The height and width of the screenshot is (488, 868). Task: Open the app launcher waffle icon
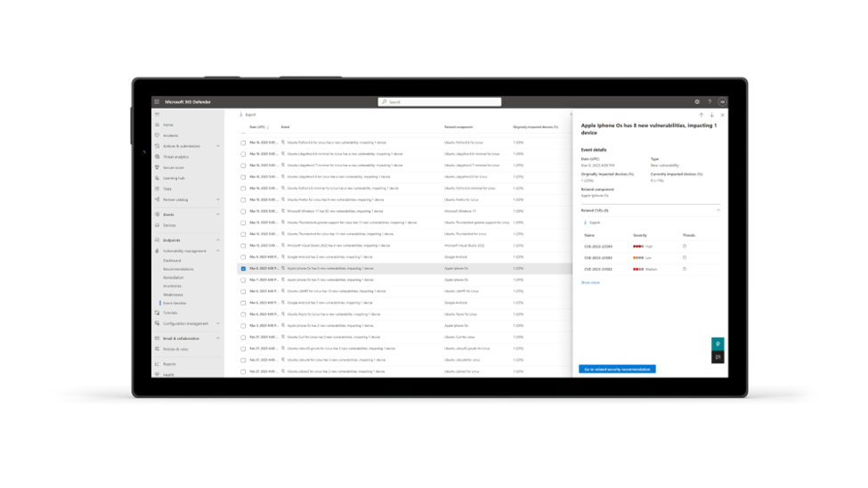point(158,102)
